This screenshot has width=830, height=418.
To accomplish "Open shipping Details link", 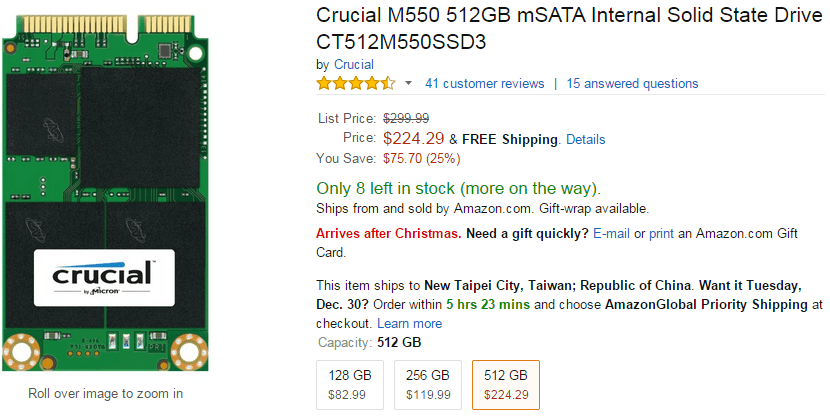I will [x=585, y=139].
